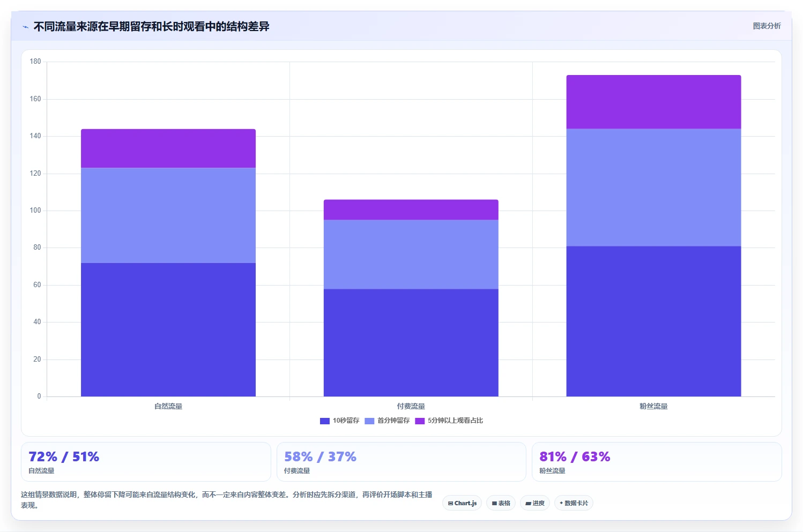The image size is (803, 532).
Task: Click the 0 y-axis tick label
Action: [39, 396]
